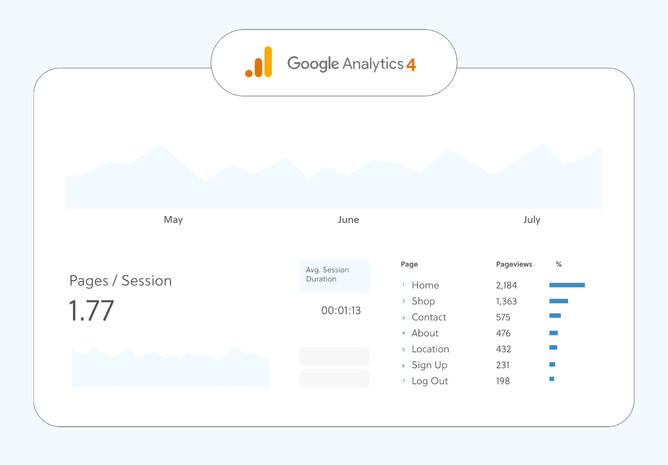Click the Shop percentage bar
The image size is (668, 465).
(x=558, y=301)
